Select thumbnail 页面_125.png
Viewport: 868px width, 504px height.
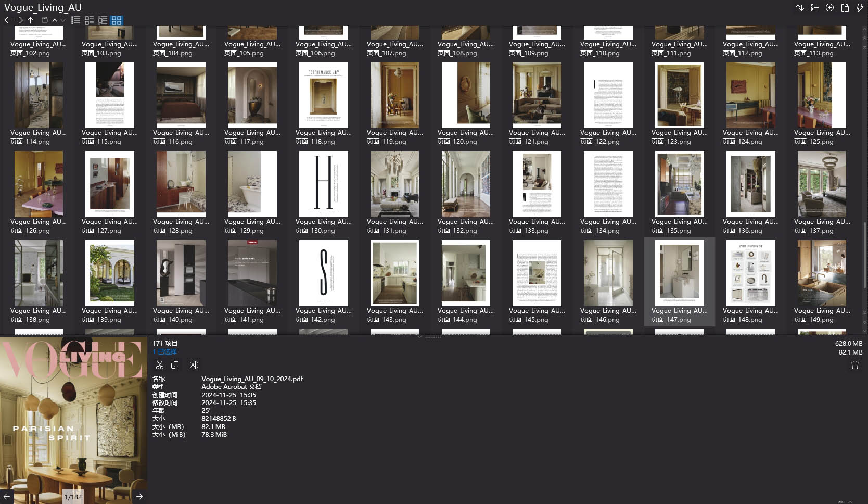tap(822, 95)
